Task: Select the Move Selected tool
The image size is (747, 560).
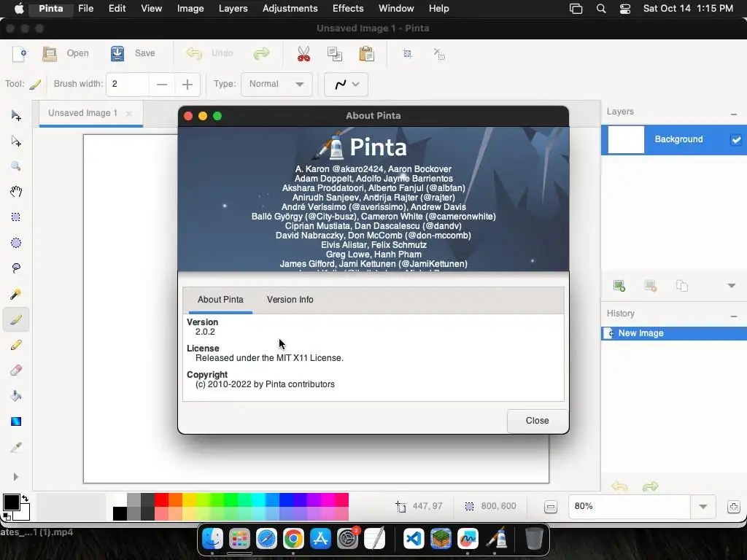Action: coord(16,116)
